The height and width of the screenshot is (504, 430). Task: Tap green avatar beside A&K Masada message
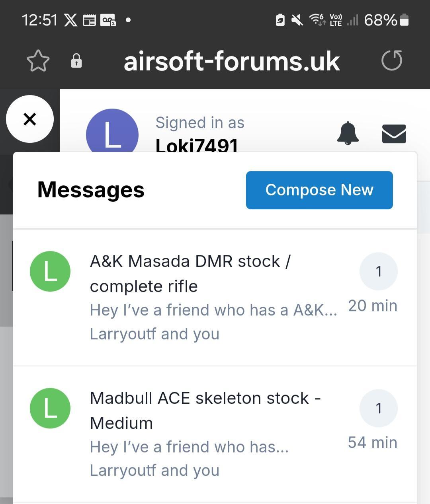(50, 271)
